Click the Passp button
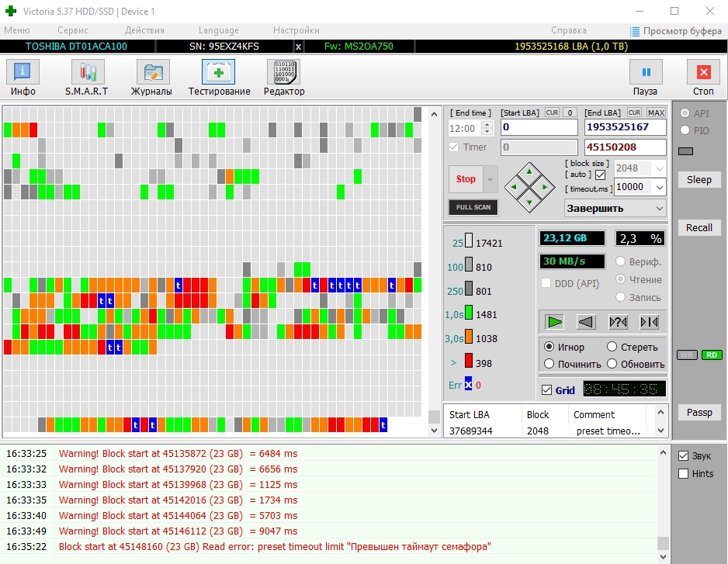728x564 pixels. 699,412
